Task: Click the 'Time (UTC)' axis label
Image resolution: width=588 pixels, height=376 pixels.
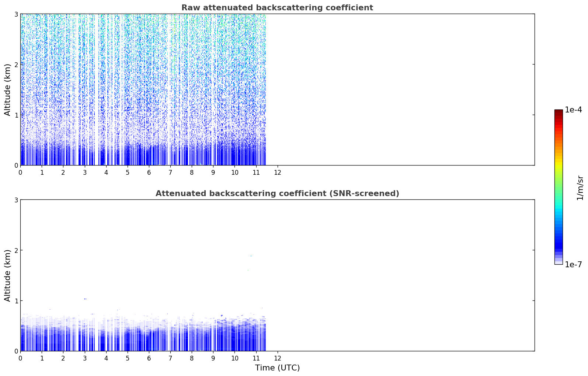Action: click(x=277, y=368)
